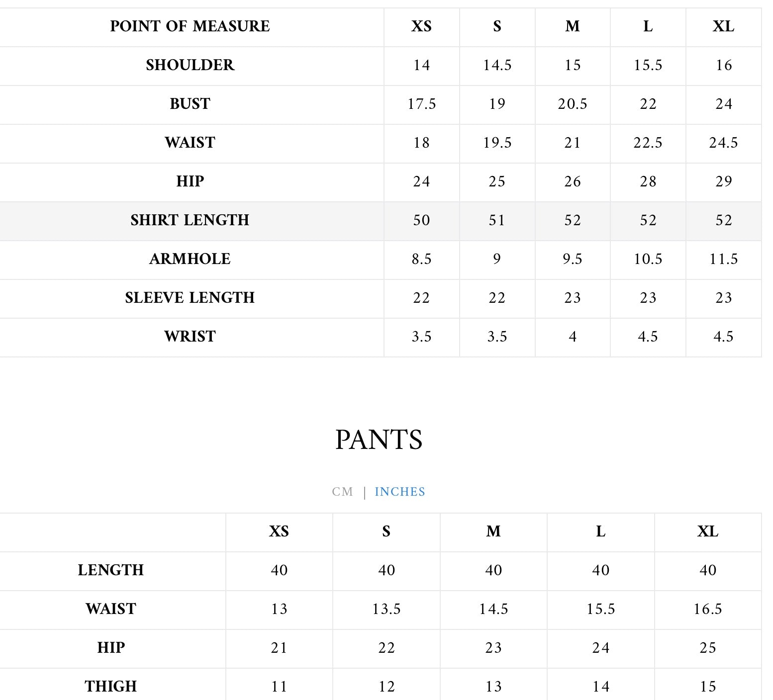Click the PANTS section heading
Screen dimensions: 773x700
coord(379,439)
